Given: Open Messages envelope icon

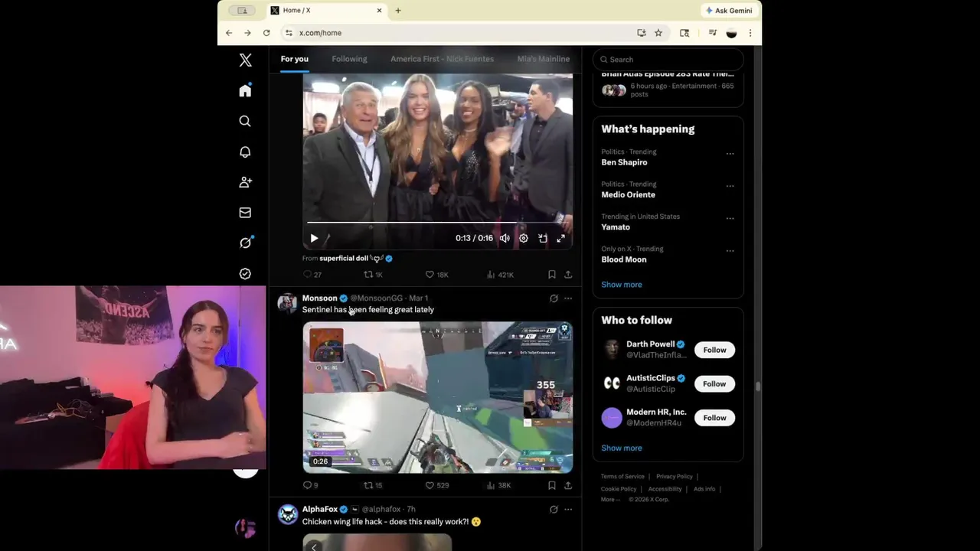Looking at the screenshot, I should (245, 213).
